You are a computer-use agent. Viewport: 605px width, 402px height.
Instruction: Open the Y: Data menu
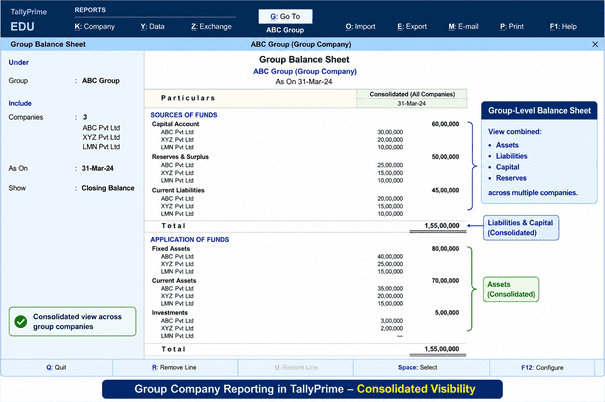152,27
